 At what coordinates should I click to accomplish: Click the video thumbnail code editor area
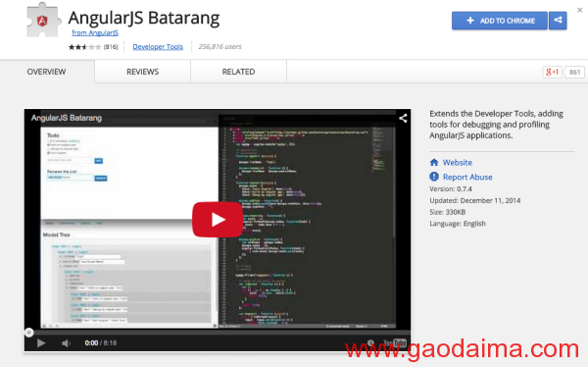[307, 222]
